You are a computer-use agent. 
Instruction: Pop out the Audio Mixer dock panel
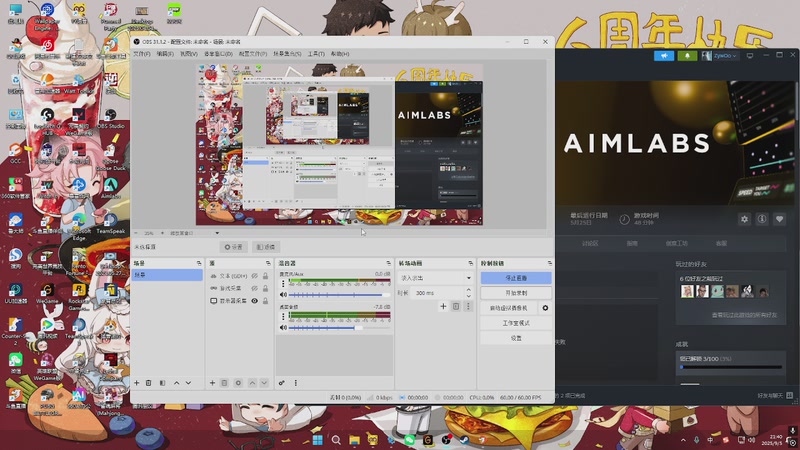[x=388, y=263]
